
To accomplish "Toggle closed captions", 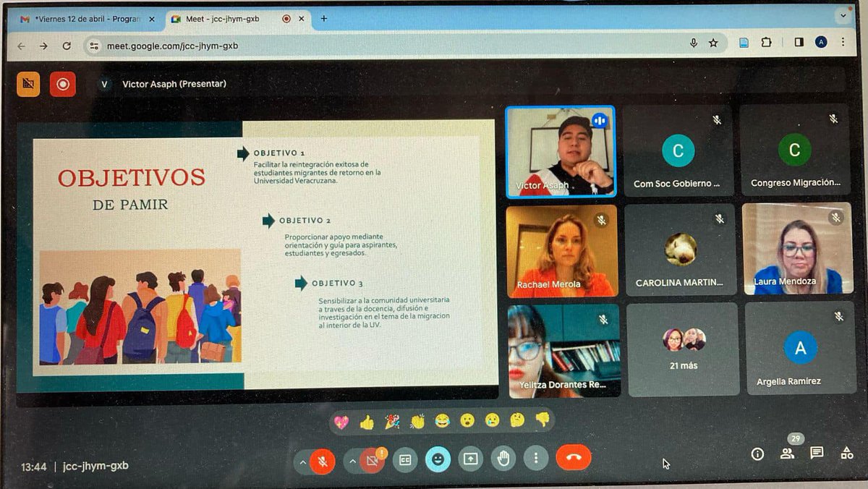I will (405, 459).
